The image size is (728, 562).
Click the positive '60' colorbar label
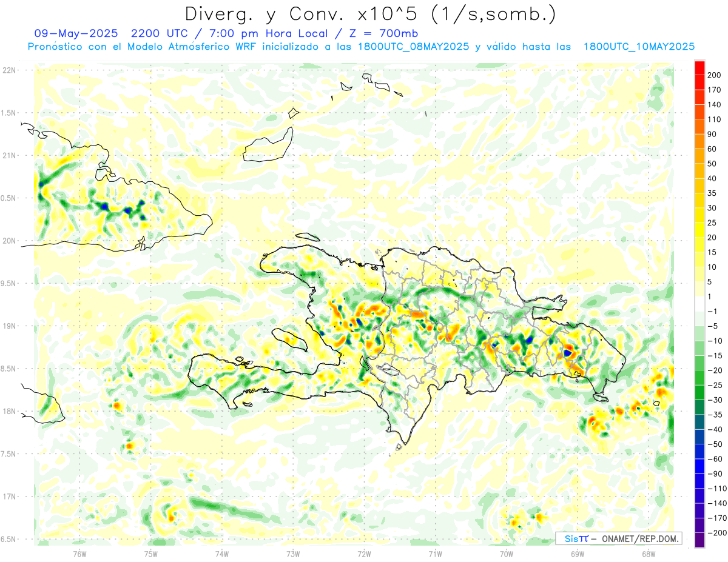coord(712,149)
